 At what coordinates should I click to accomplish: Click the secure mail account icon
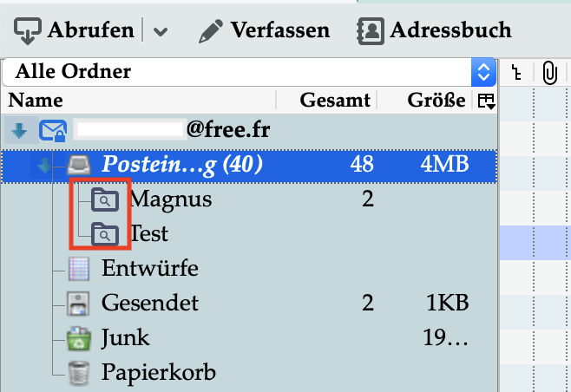(x=53, y=132)
